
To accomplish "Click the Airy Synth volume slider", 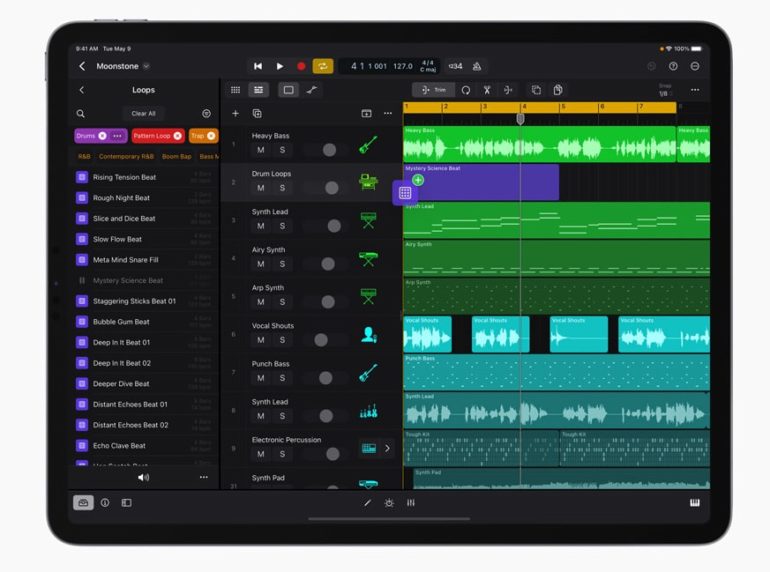I will pos(325,264).
